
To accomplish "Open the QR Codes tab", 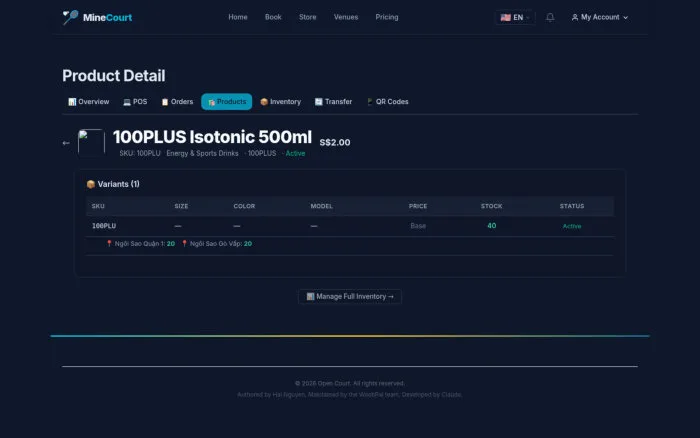I will click(x=387, y=102).
